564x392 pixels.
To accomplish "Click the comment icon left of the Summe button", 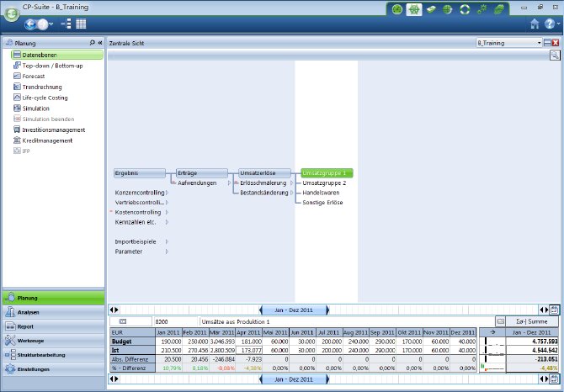I will [x=500, y=321].
